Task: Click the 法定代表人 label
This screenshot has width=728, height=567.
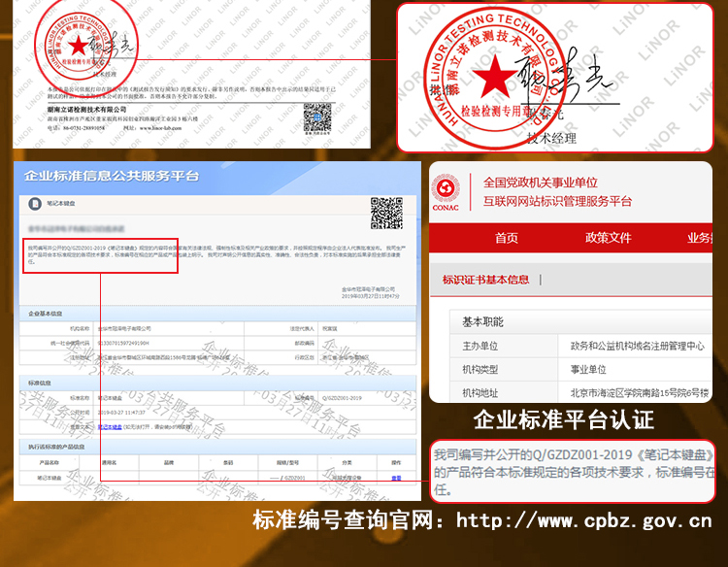Action: pos(302,329)
